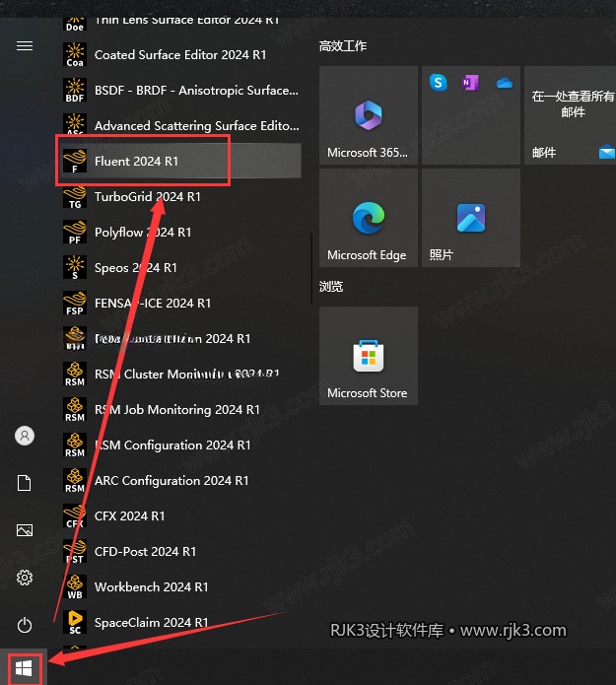616x685 pixels.
Task: Launch FENSAP-ICE 2024 R1
Action: pyautogui.click(x=179, y=303)
